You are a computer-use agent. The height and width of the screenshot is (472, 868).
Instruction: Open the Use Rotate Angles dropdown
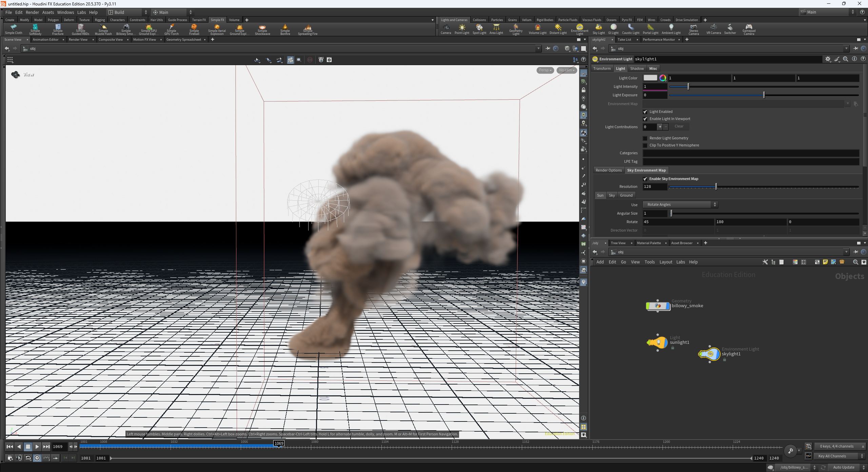(680, 204)
